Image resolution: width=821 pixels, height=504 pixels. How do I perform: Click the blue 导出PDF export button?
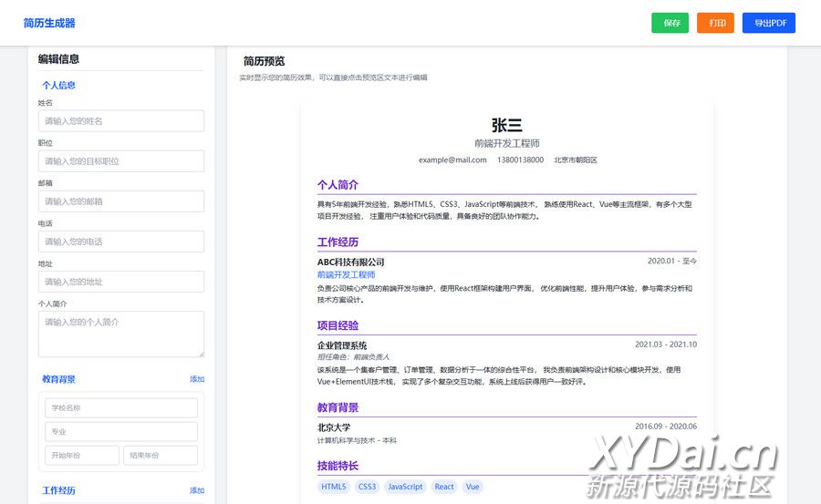768,23
